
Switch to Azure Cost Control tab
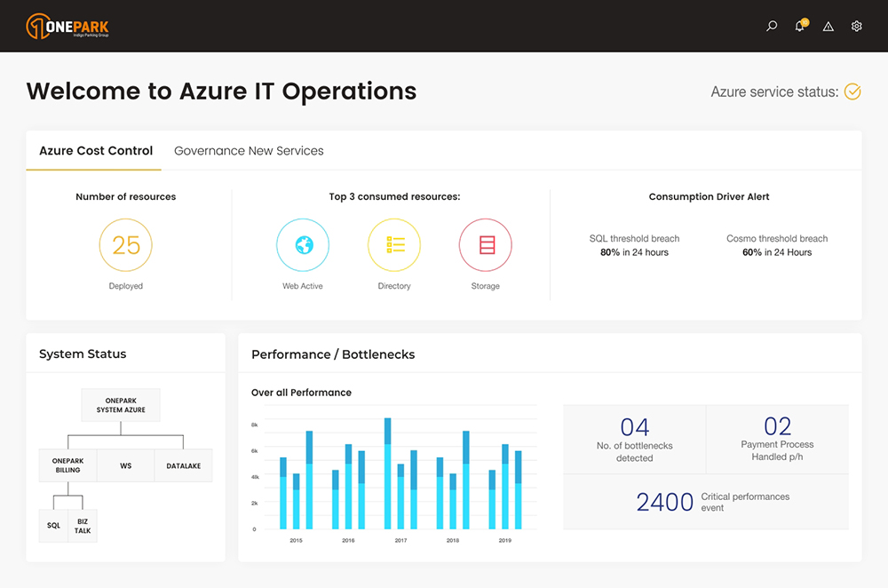[96, 151]
